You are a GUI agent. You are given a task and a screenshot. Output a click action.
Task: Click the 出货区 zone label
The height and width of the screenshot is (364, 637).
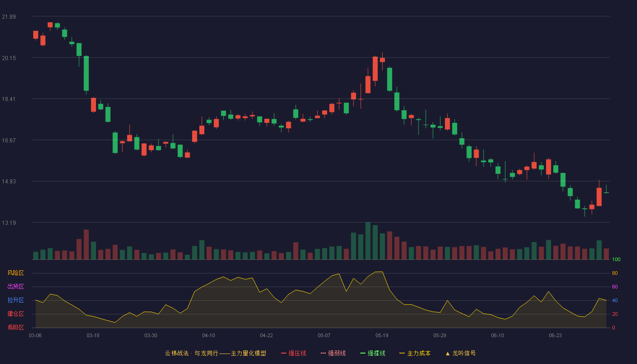click(x=15, y=287)
